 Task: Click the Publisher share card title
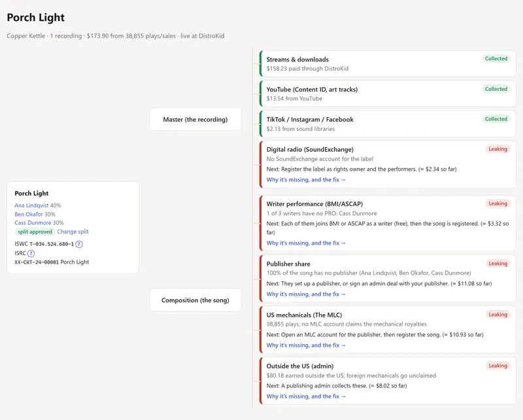pos(288,264)
